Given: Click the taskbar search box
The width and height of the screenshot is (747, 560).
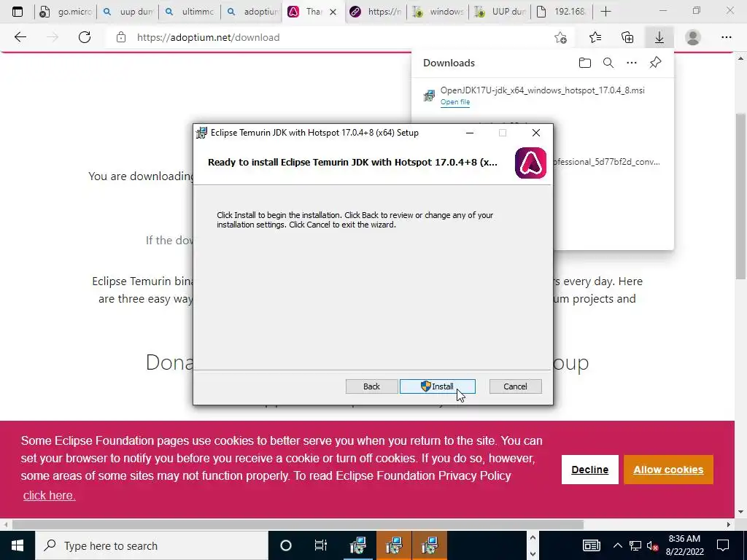Looking at the screenshot, I should [152, 545].
